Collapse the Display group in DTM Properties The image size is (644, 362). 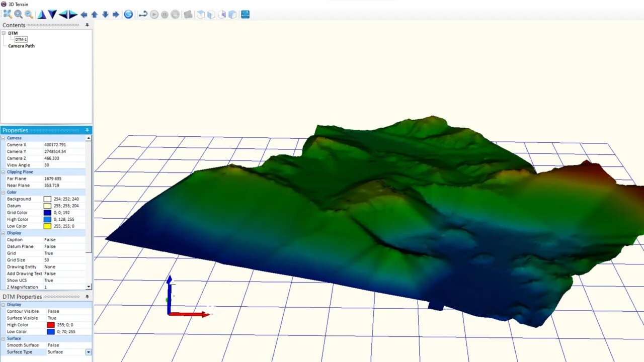3,304
